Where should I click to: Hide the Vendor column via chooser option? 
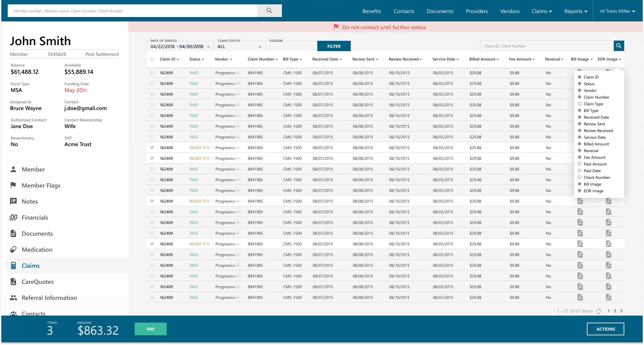click(x=580, y=90)
